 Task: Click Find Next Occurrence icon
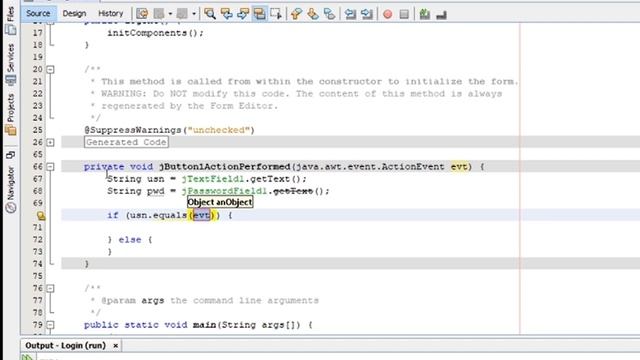click(243, 14)
